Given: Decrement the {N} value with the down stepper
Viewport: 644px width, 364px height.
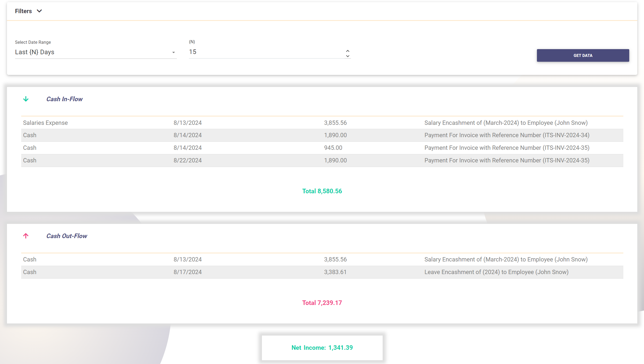Looking at the screenshot, I should (x=347, y=56).
